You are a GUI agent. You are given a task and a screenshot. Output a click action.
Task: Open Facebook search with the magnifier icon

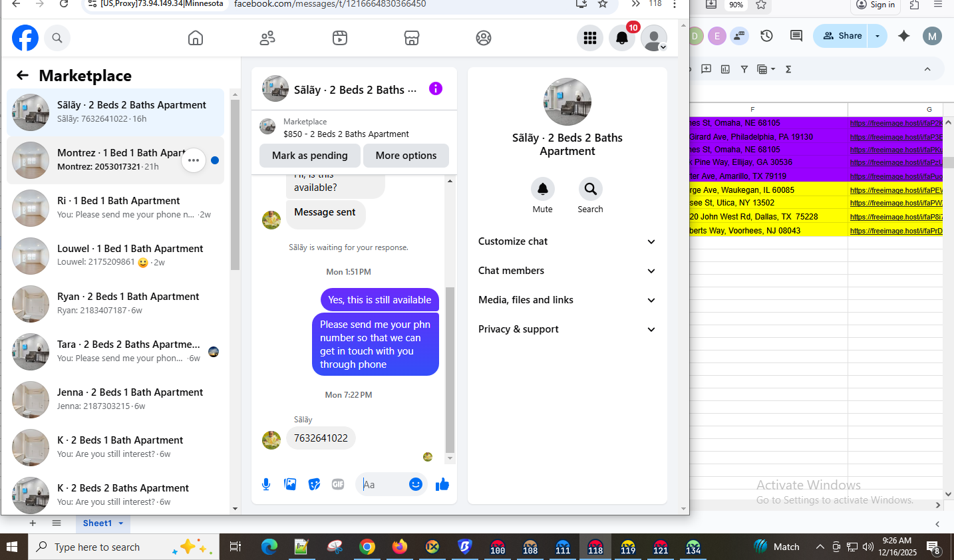click(57, 38)
